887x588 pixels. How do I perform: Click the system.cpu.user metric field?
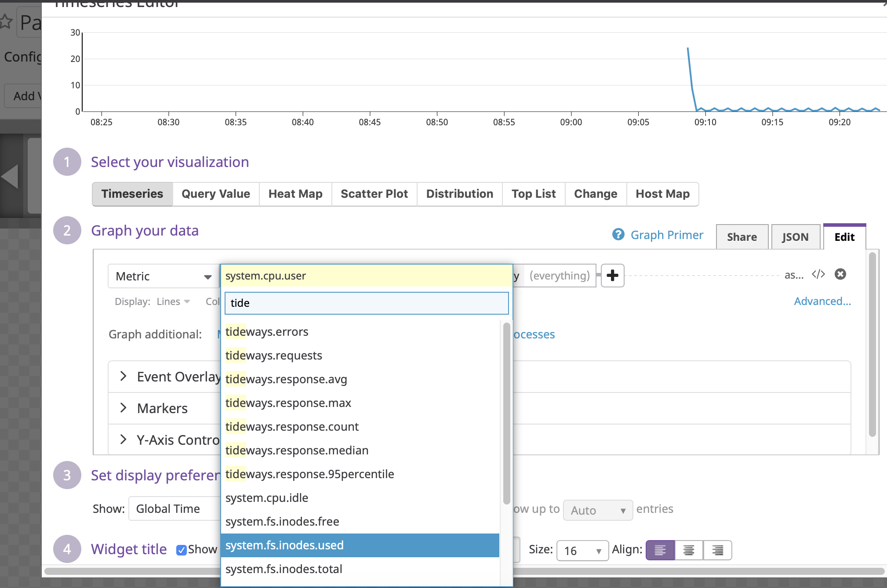(367, 276)
